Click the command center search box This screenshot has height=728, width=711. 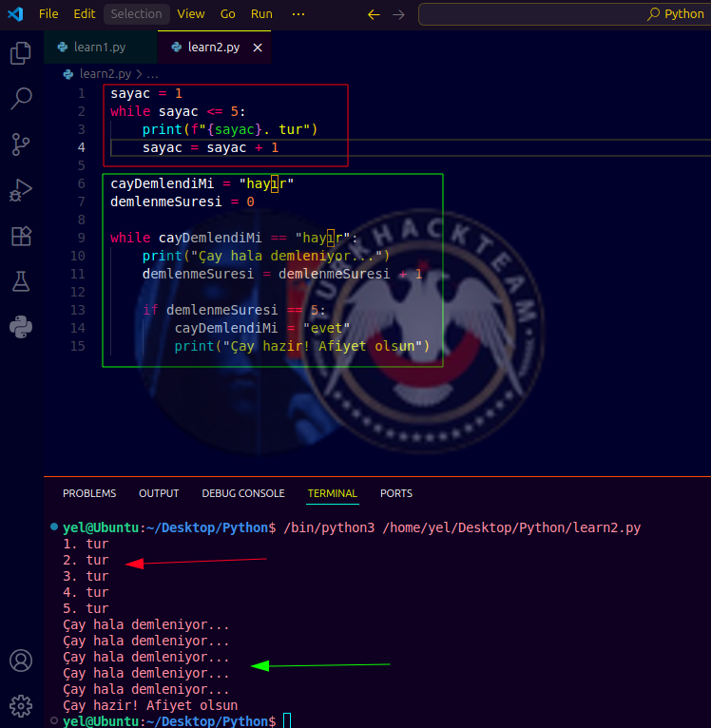(x=565, y=14)
